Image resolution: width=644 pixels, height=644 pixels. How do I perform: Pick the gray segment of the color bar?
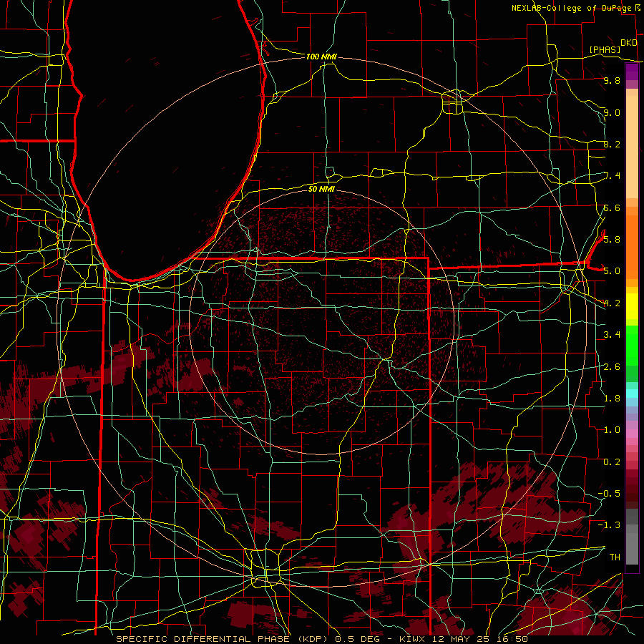[x=632, y=537]
